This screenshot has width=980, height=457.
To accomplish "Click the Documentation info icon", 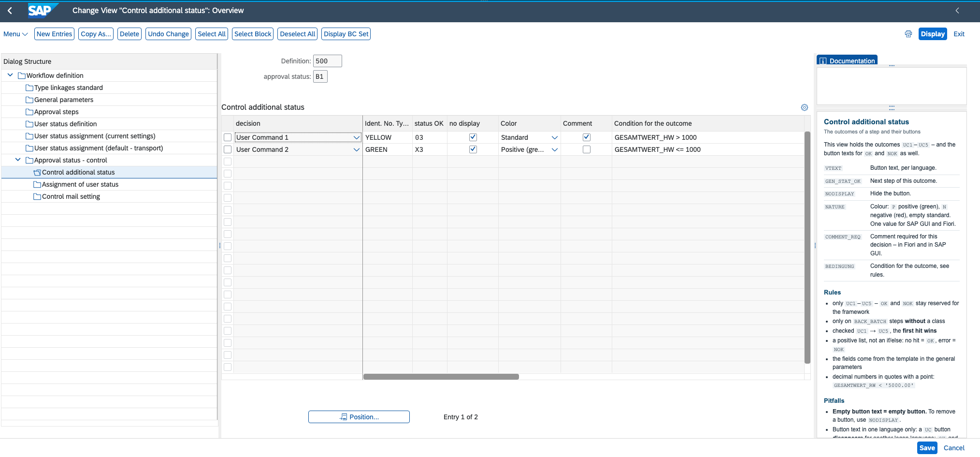I will pyautogui.click(x=823, y=61).
